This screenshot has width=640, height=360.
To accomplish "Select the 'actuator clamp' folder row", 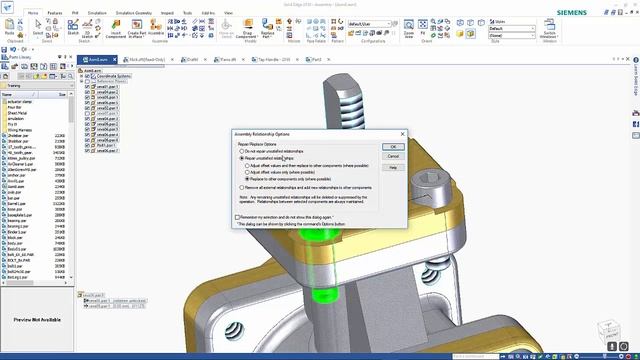I will (x=19, y=102).
